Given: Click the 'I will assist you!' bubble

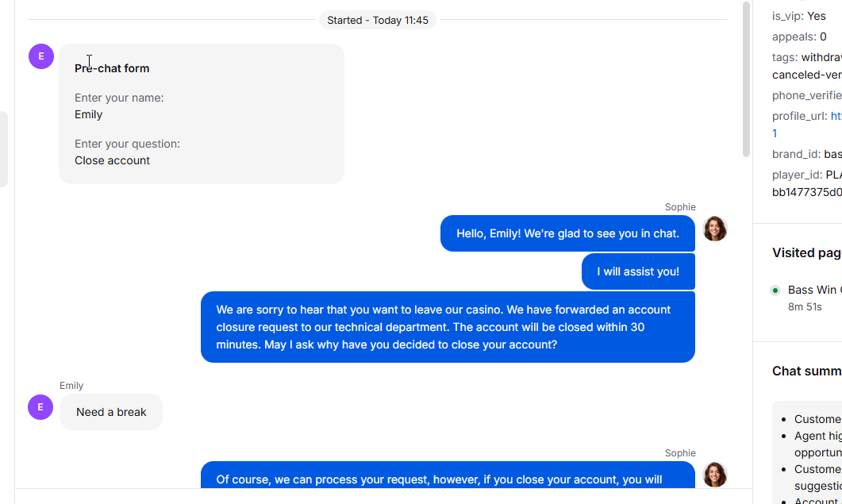Looking at the screenshot, I should click(638, 272).
